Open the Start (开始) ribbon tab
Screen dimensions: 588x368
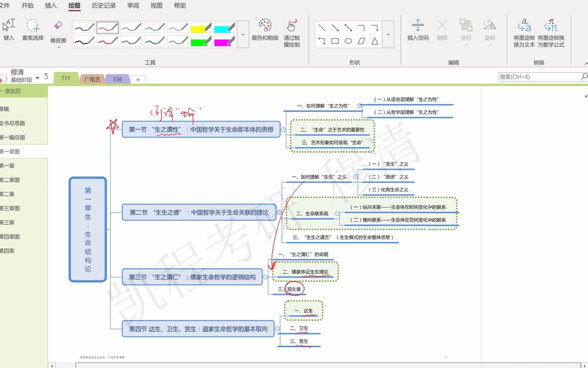[28, 5]
